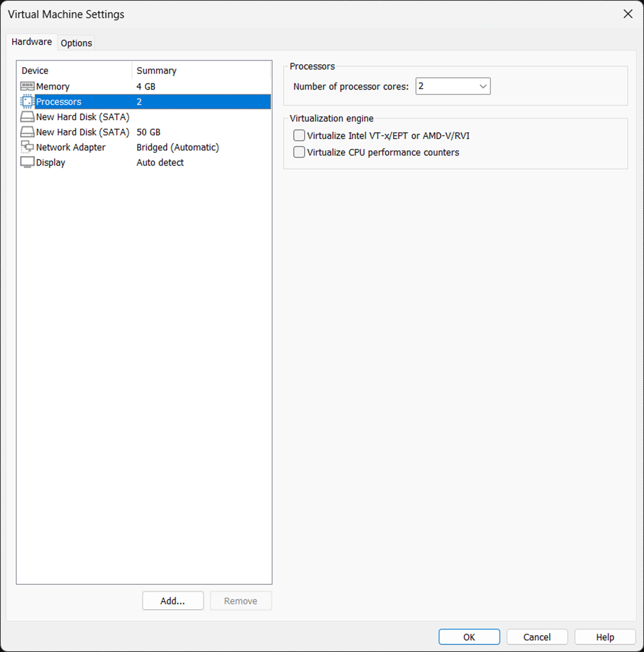The height and width of the screenshot is (652, 644).
Task: Click the Processors chip icon
Action: tap(27, 102)
